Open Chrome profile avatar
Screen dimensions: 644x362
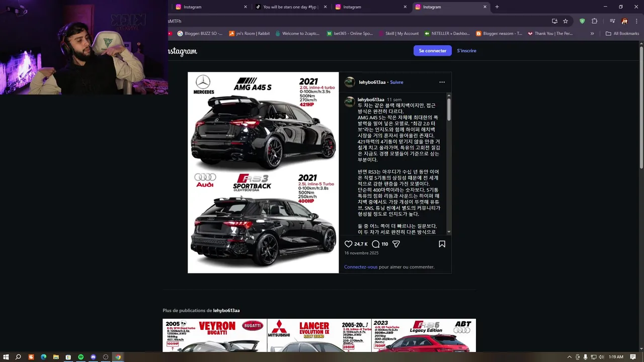(x=624, y=21)
